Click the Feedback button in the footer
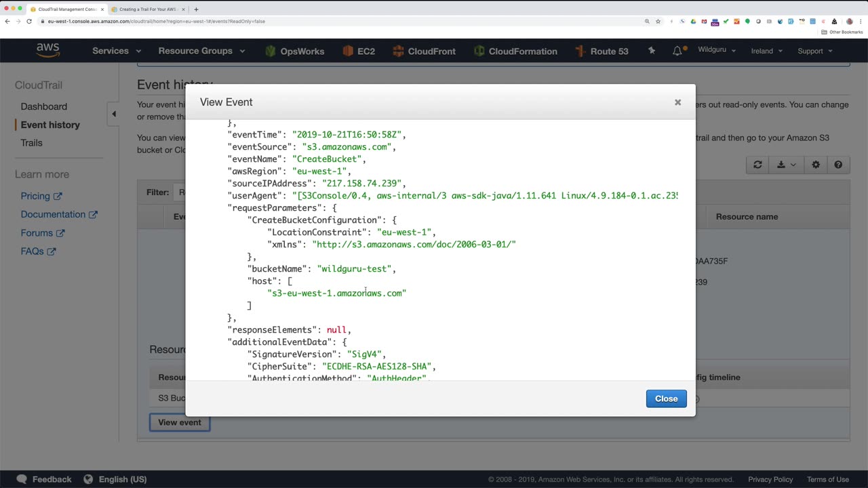This screenshot has width=868, height=488. (x=44, y=479)
